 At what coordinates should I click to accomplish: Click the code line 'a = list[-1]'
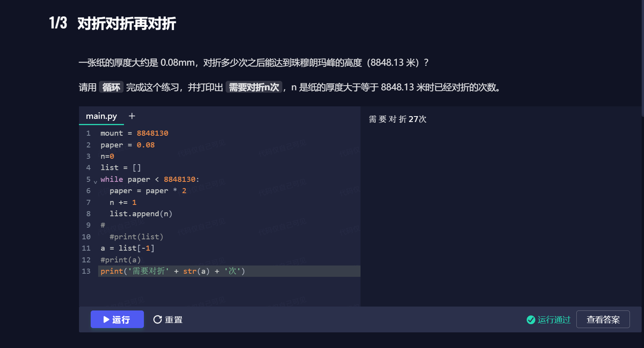point(127,248)
